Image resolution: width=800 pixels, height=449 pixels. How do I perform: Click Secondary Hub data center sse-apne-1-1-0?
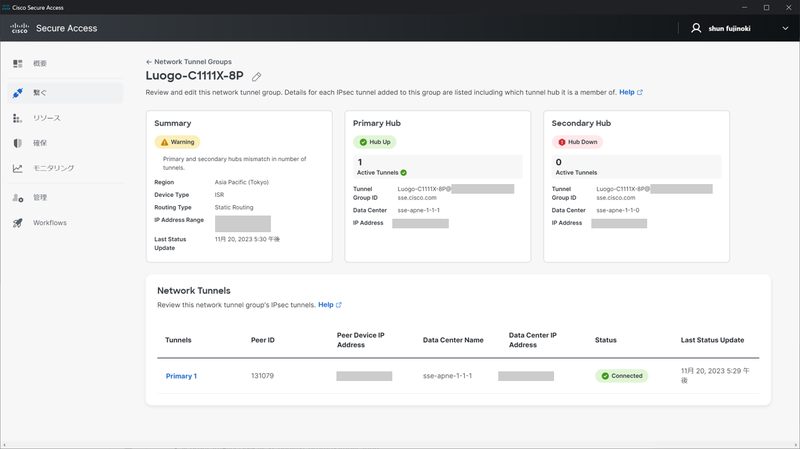(617, 210)
